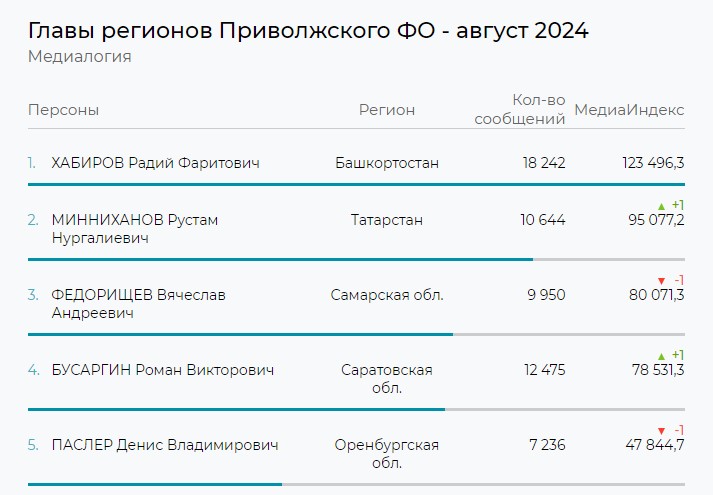The height and width of the screenshot is (495, 713).
Task: Click the Персоны column header
Action: (x=64, y=110)
